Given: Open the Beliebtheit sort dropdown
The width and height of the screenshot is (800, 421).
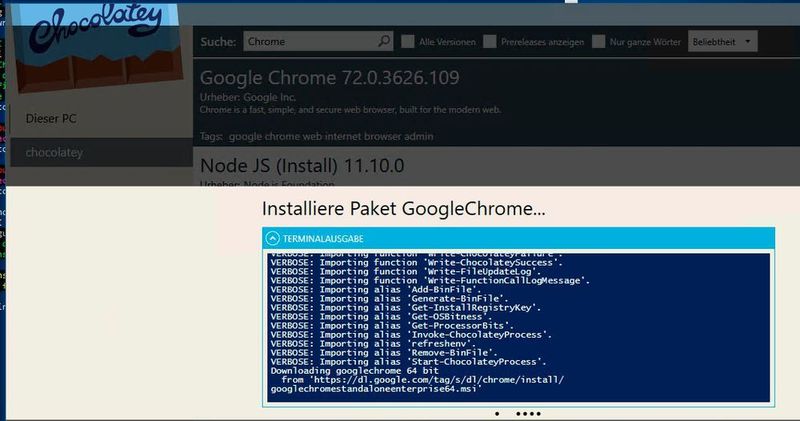Looking at the screenshot, I should (x=722, y=41).
